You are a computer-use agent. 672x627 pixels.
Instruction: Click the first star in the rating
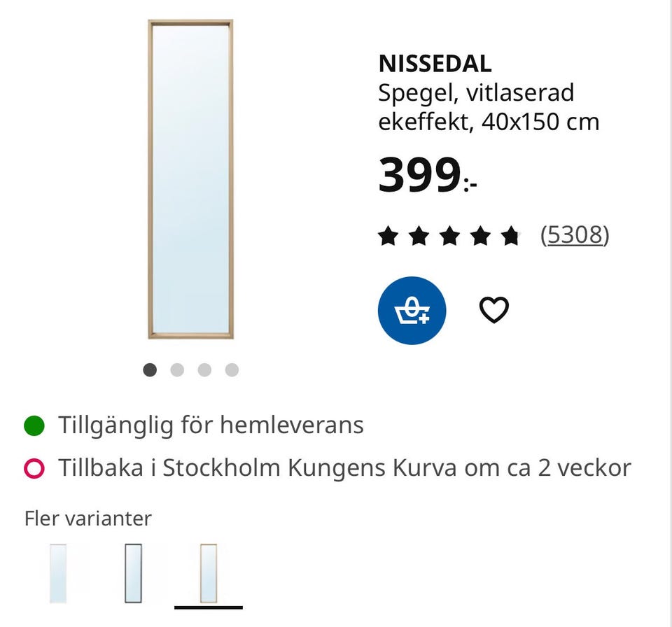(389, 235)
